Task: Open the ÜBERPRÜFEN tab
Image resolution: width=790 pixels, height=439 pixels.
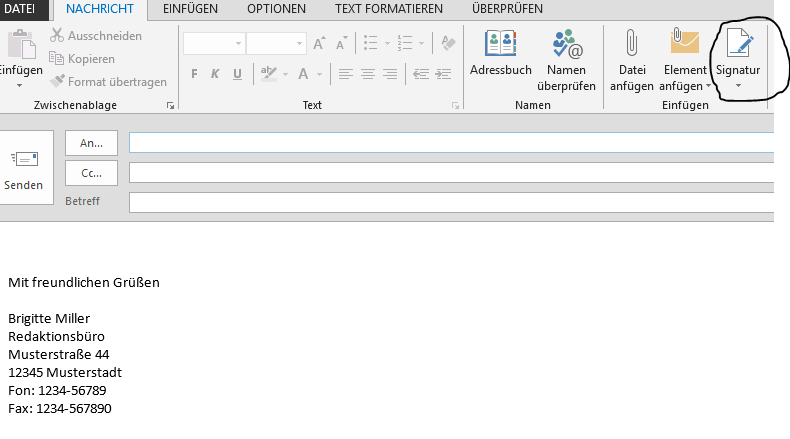Action: [507, 9]
